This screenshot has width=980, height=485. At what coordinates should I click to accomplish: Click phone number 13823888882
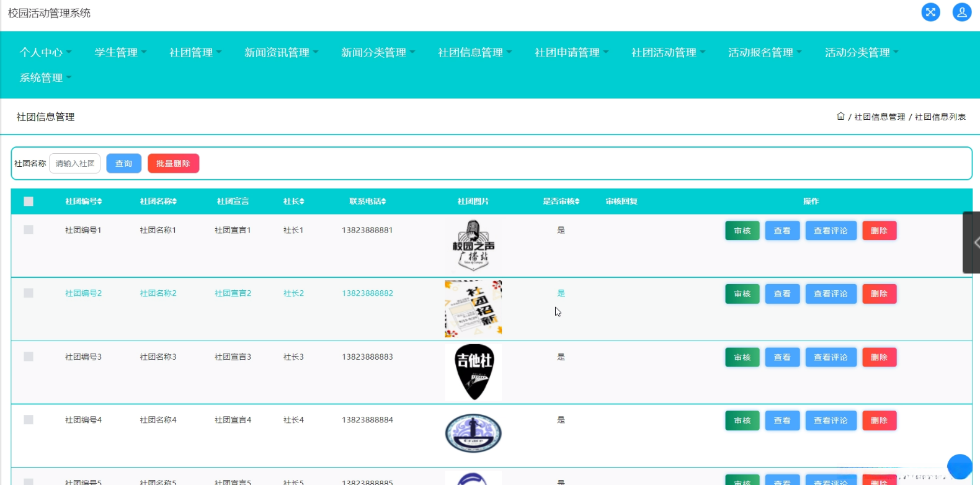click(x=368, y=293)
